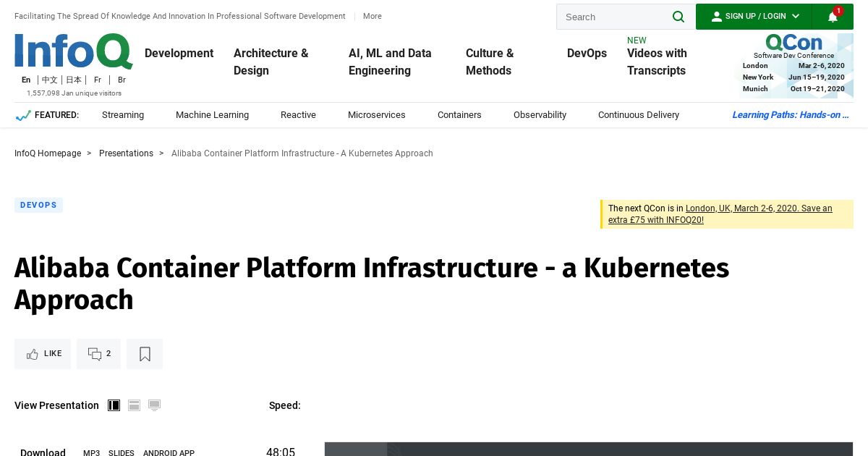Image resolution: width=868 pixels, height=456 pixels.
Task: Switch language to 中文
Action: pos(50,80)
